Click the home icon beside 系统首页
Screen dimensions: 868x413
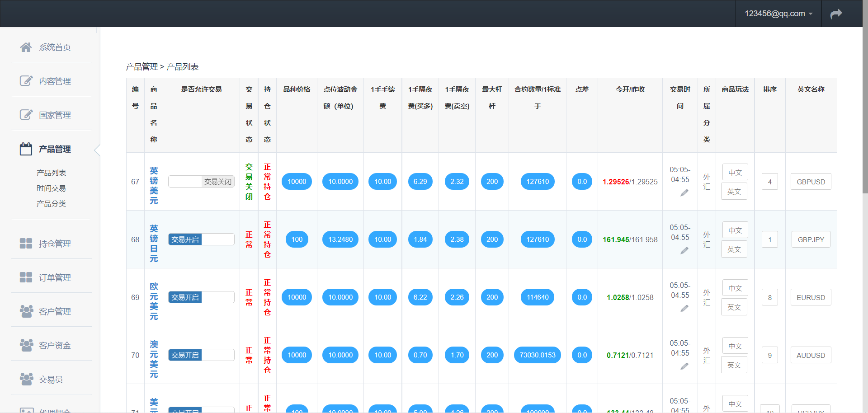(x=26, y=47)
